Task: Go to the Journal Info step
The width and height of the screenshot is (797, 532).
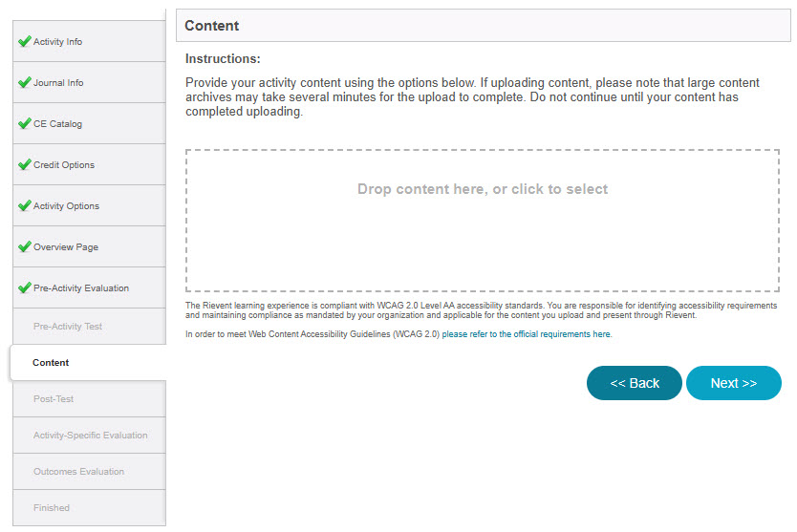Action: (89, 83)
